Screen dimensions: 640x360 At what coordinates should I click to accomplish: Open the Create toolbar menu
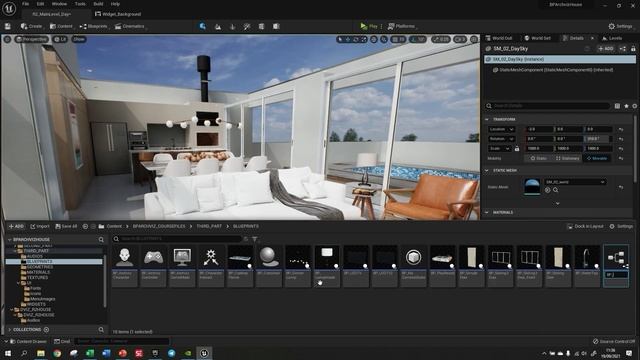31,26
